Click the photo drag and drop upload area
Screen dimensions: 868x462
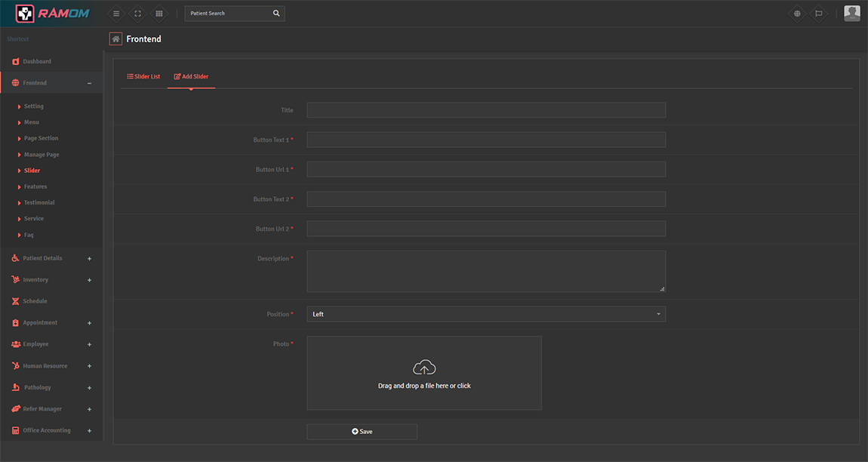(423, 373)
